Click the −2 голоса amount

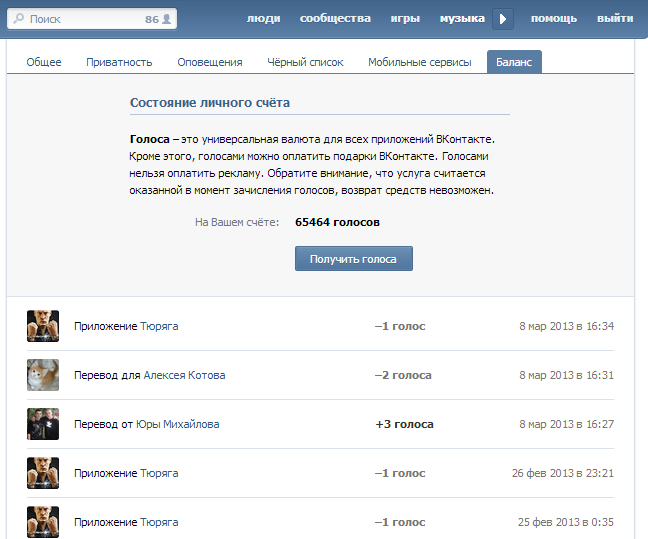(x=403, y=375)
